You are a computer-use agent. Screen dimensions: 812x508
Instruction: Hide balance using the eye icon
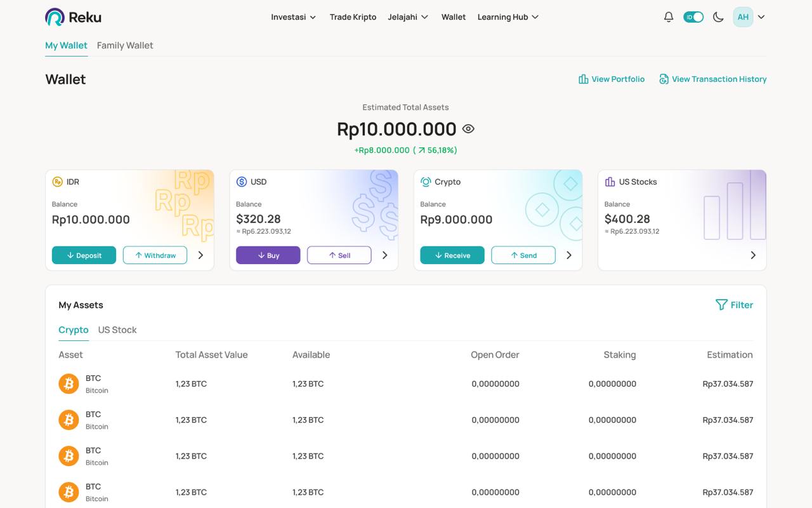click(x=468, y=128)
